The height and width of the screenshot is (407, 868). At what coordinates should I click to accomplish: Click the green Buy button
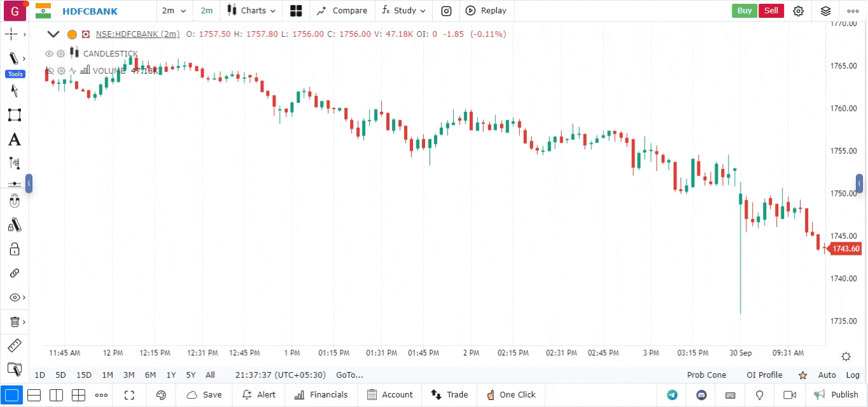tap(744, 11)
